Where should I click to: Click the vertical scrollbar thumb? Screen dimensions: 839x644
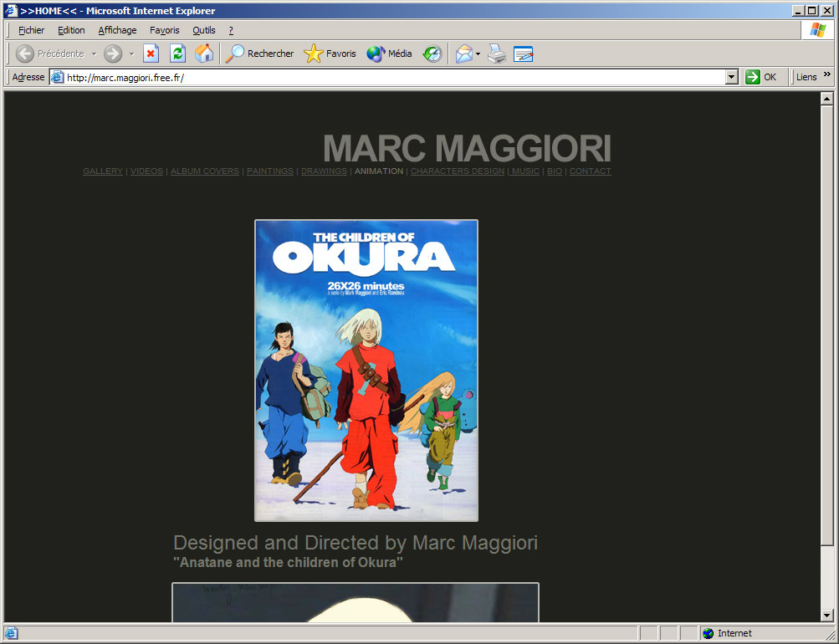826,325
